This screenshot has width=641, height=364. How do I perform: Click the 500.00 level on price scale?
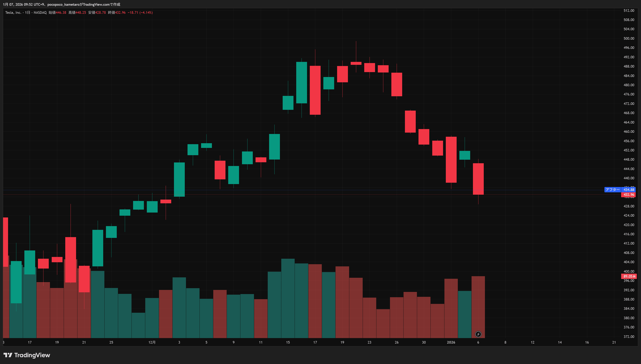tap(629, 39)
